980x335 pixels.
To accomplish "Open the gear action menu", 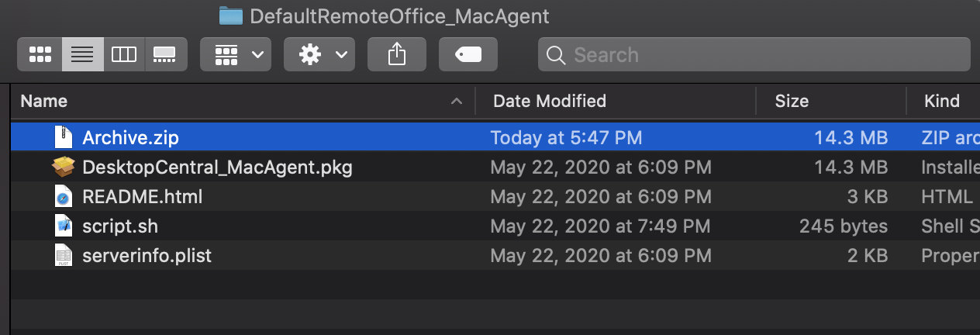I will pyautogui.click(x=319, y=54).
